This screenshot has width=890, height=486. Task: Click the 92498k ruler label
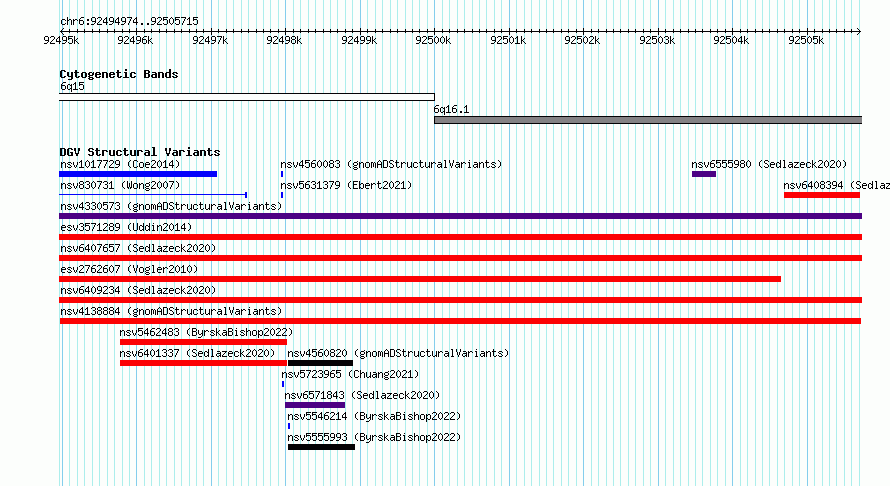pyautogui.click(x=284, y=40)
